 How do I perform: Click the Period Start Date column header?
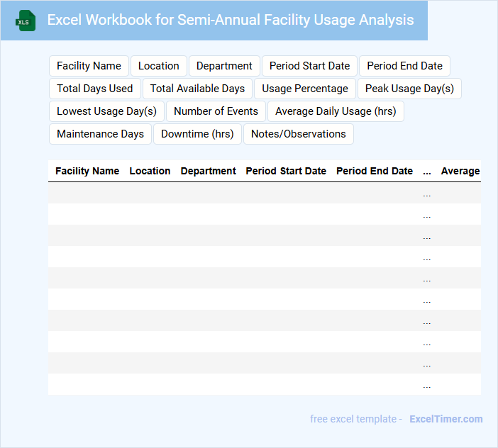point(286,171)
